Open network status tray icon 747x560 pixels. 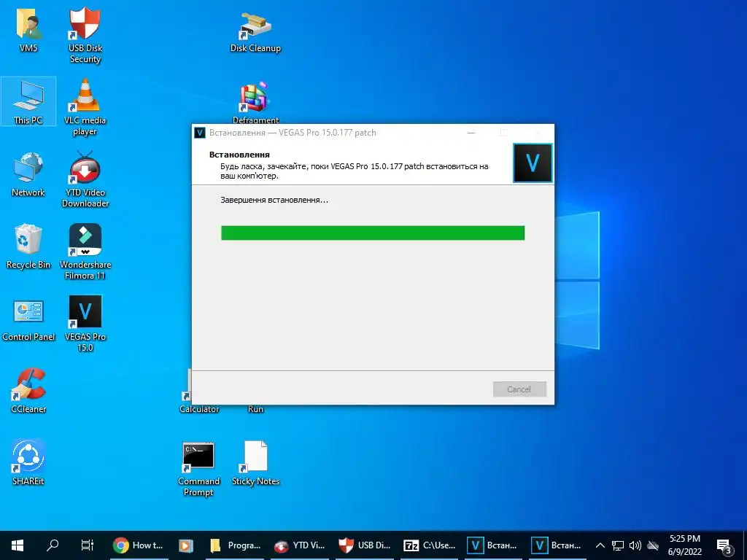click(x=618, y=545)
